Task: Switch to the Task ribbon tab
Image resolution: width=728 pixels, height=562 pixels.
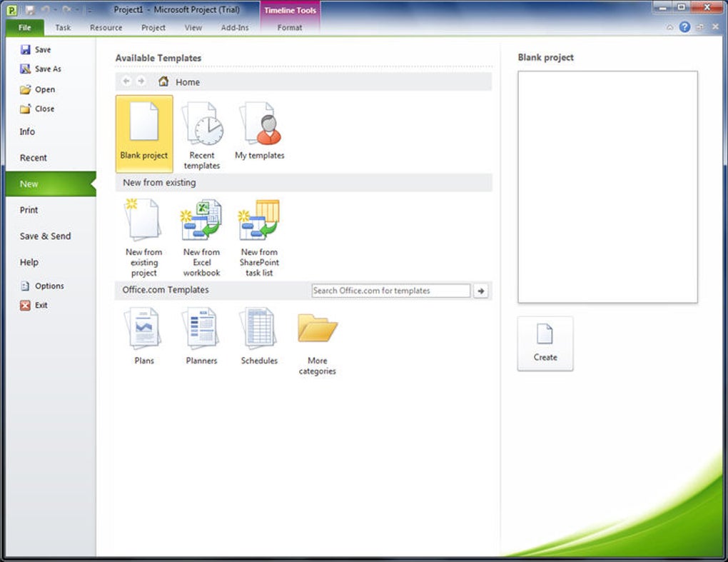Action: pyautogui.click(x=63, y=27)
